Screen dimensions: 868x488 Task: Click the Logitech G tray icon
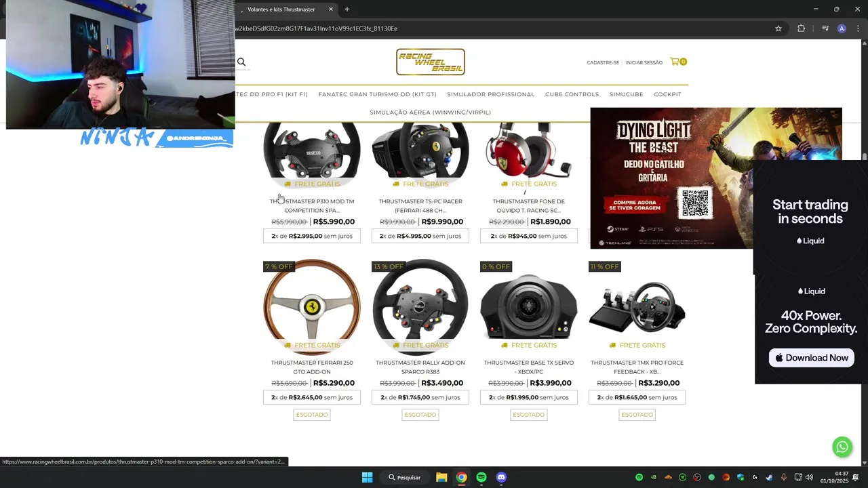(755, 477)
